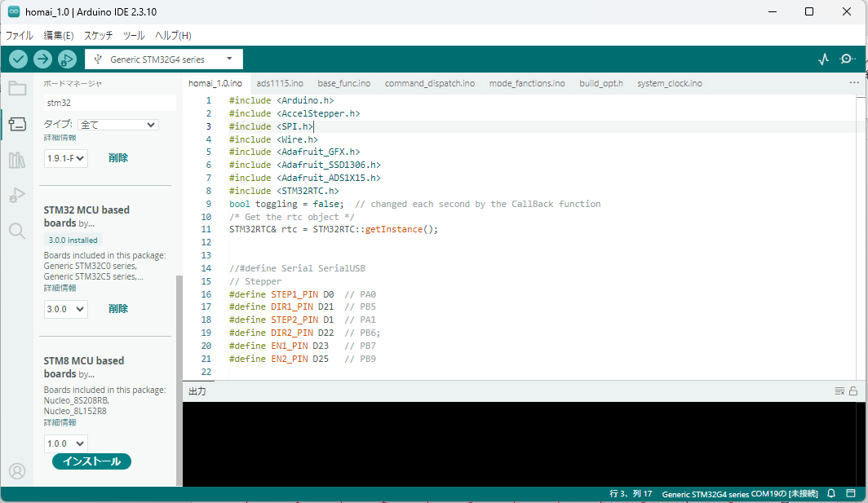Click the 出力 output panel label
Viewport: 868px width, 503px height.
(x=197, y=391)
